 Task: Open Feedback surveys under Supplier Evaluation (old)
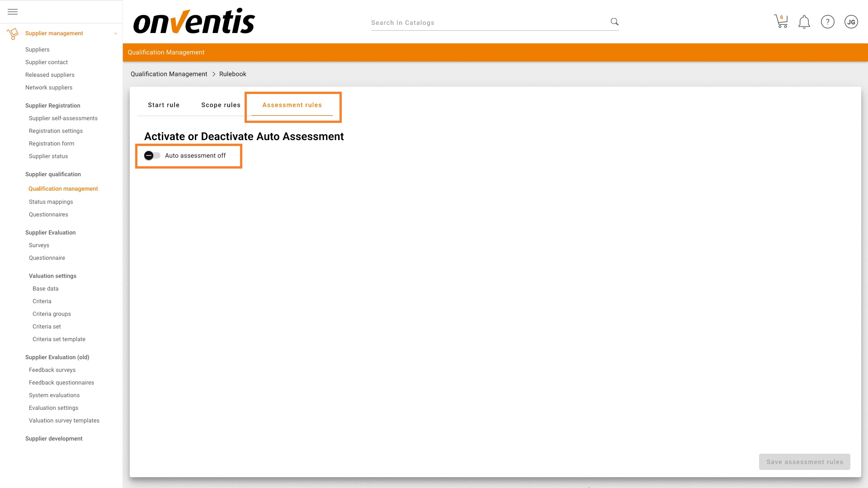click(52, 370)
